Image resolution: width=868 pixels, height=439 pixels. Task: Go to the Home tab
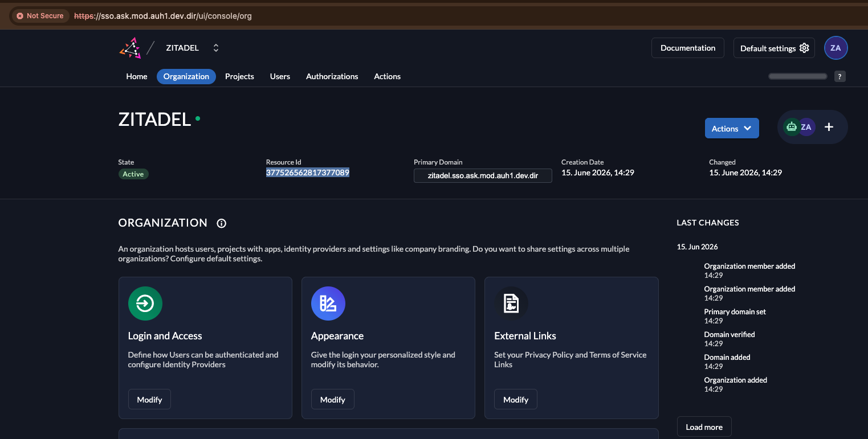pyautogui.click(x=137, y=76)
